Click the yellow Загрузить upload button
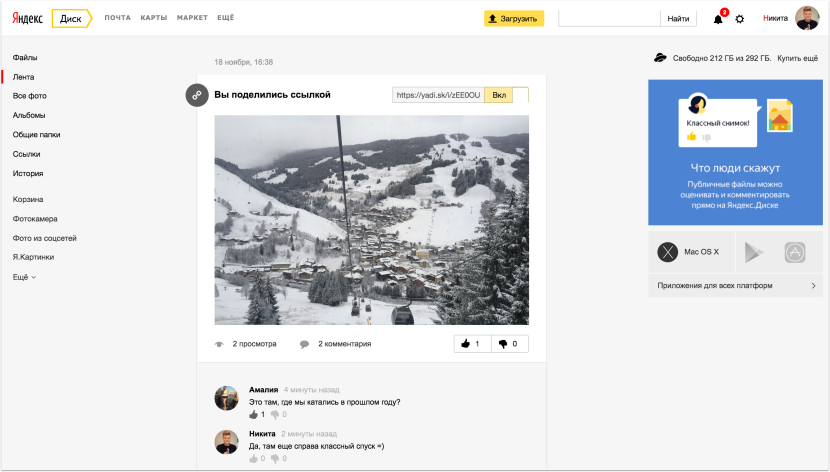The height and width of the screenshot is (472, 830). [x=514, y=18]
